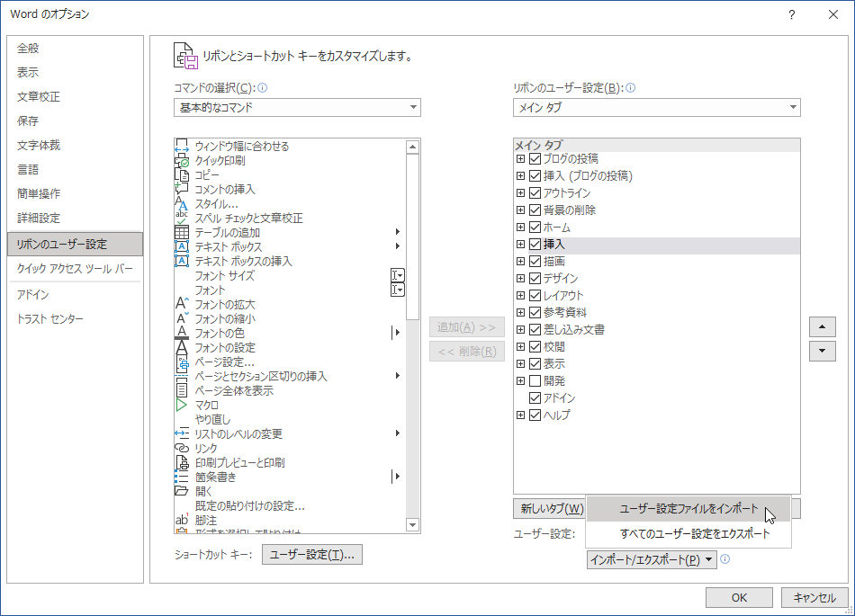Image resolution: width=855 pixels, height=616 pixels.
Task: Click command list scroll down arrow
Action: (413, 525)
